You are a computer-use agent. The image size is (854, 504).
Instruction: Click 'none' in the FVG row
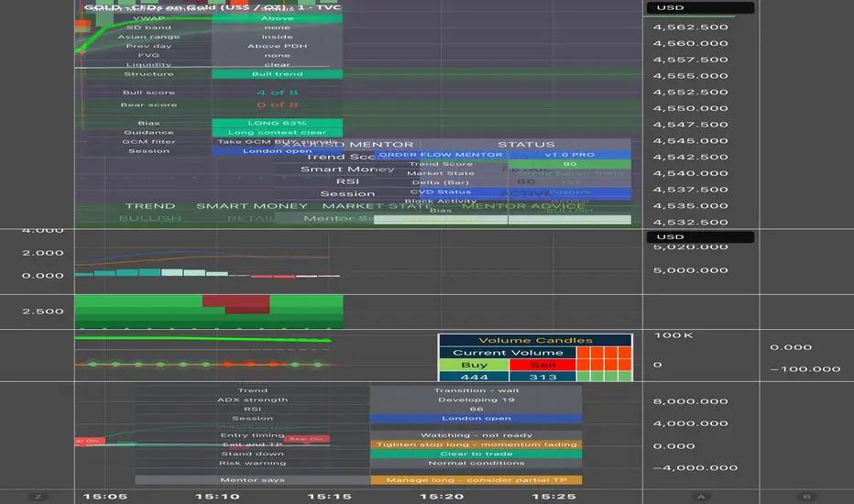pyautogui.click(x=278, y=55)
